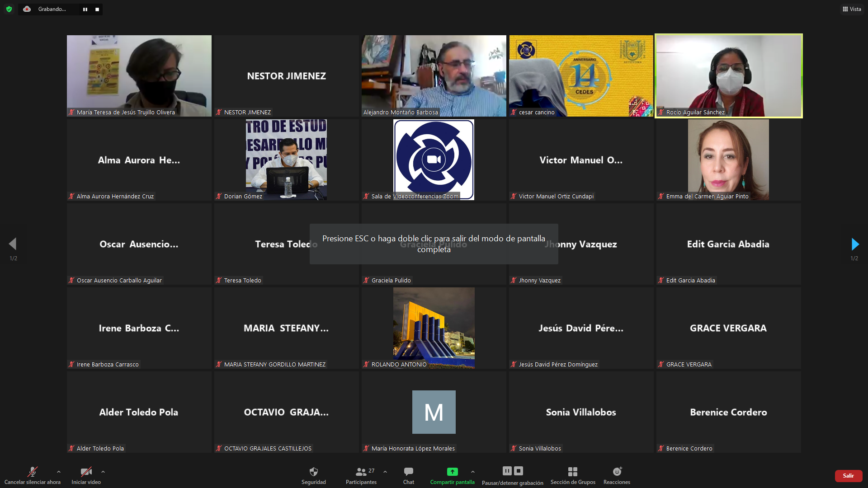This screenshot has height=488, width=868.
Task: Select the Alma Aurora Hernández Cruz tile
Action: point(139,160)
